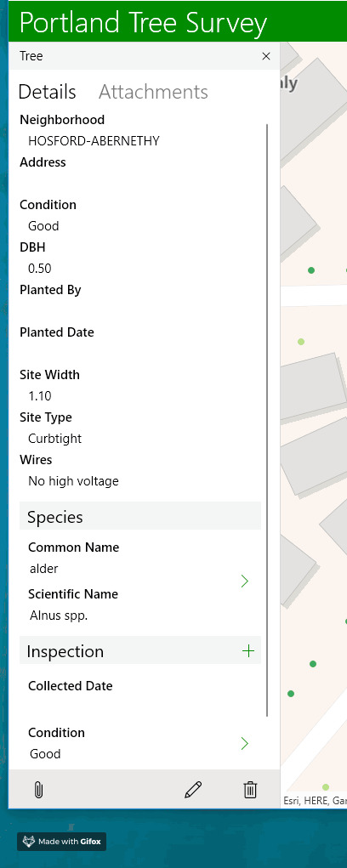Viewport: 347px width, 868px height.
Task: Open the inspection record with Condition Good chevron
Action: pos(245,743)
